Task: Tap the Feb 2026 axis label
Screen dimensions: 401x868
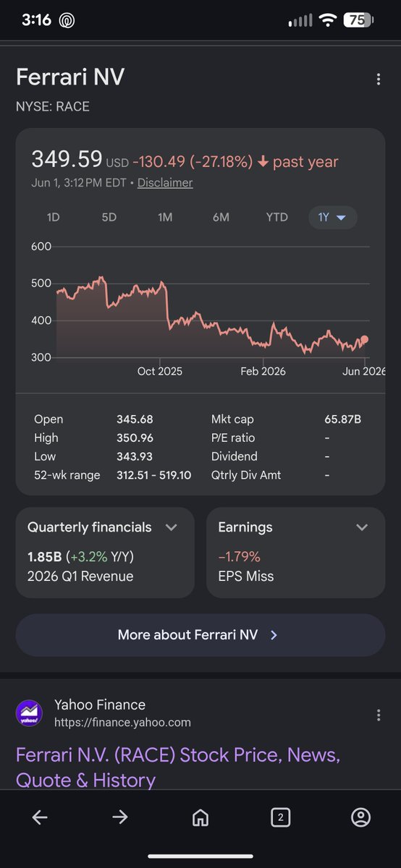Action: (x=263, y=371)
